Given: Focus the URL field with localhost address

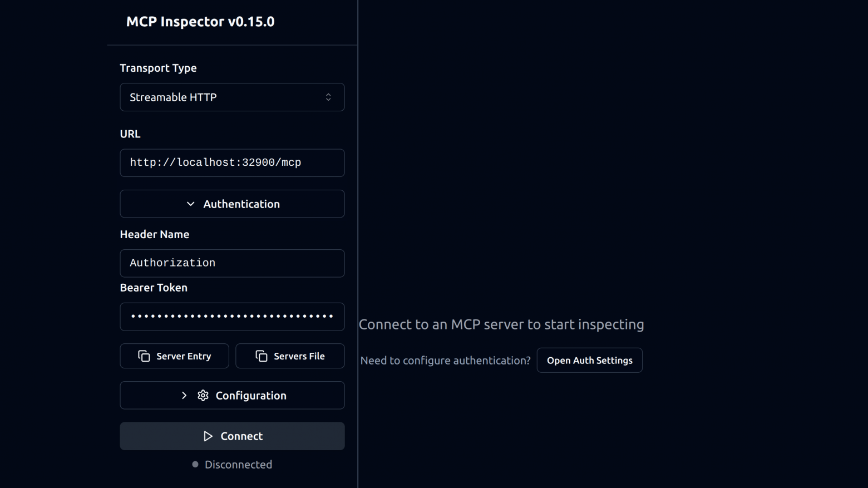Looking at the screenshot, I should (232, 163).
